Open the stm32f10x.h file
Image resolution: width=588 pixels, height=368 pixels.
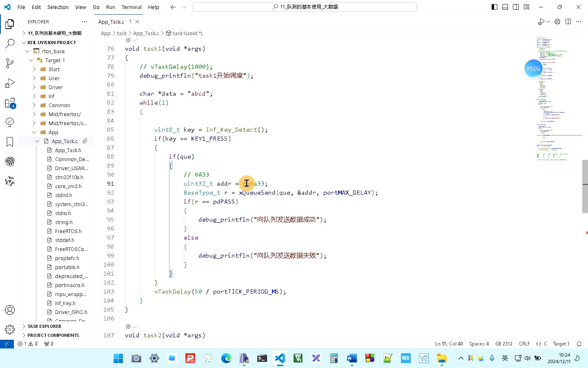pyautogui.click(x=69, y=177)
